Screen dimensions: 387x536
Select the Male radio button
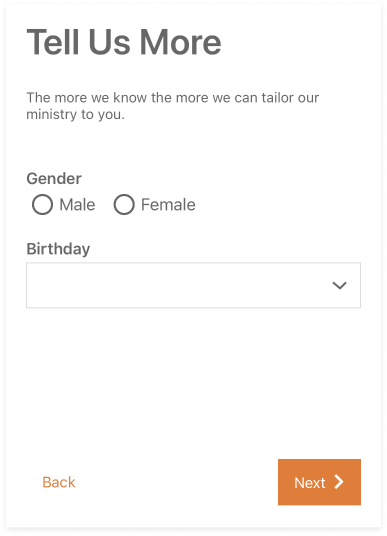(42, 204)
